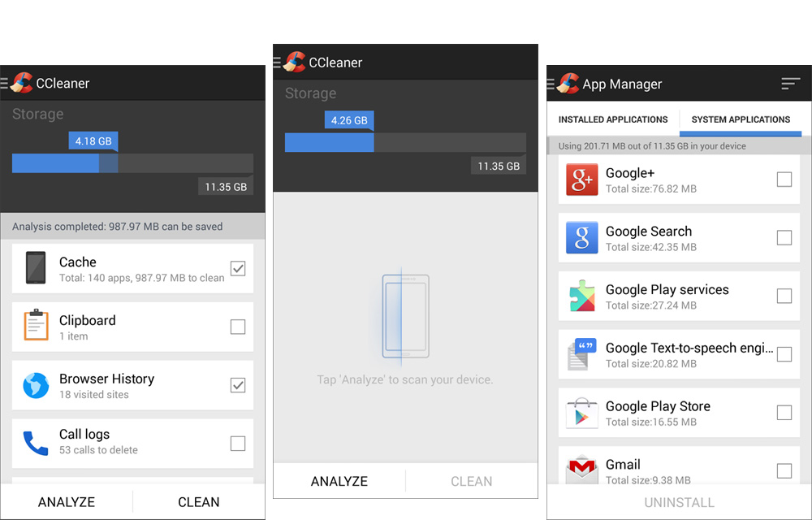Viewport: 812px width, 520px height.
Task: Tap the UNINSTALL button
Action: (679, 502)
